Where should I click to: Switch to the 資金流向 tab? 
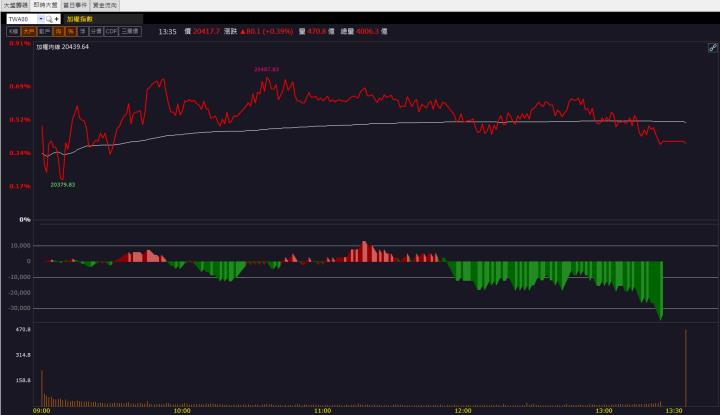pos(104,5)
